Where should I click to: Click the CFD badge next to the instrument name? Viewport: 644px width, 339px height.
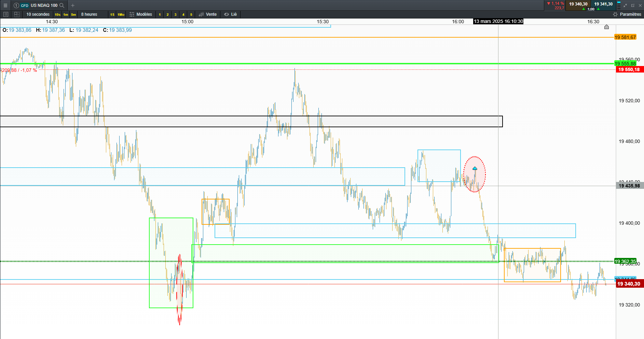[25, 5]
